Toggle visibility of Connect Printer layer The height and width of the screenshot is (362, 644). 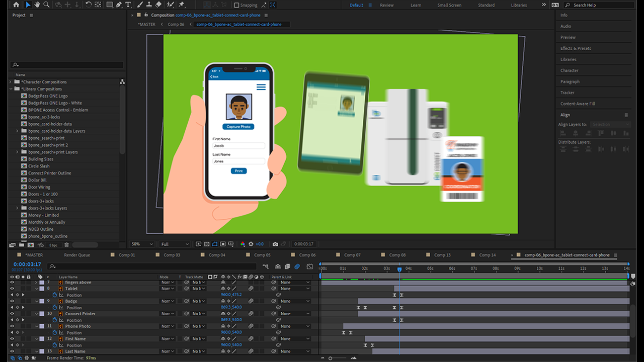[13, 314]
